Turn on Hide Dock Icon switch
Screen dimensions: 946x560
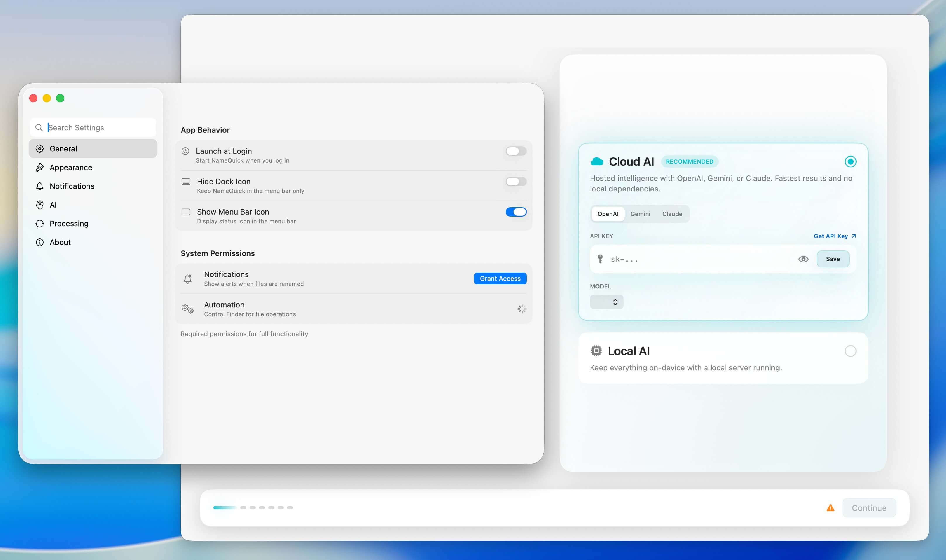[515, 182]
